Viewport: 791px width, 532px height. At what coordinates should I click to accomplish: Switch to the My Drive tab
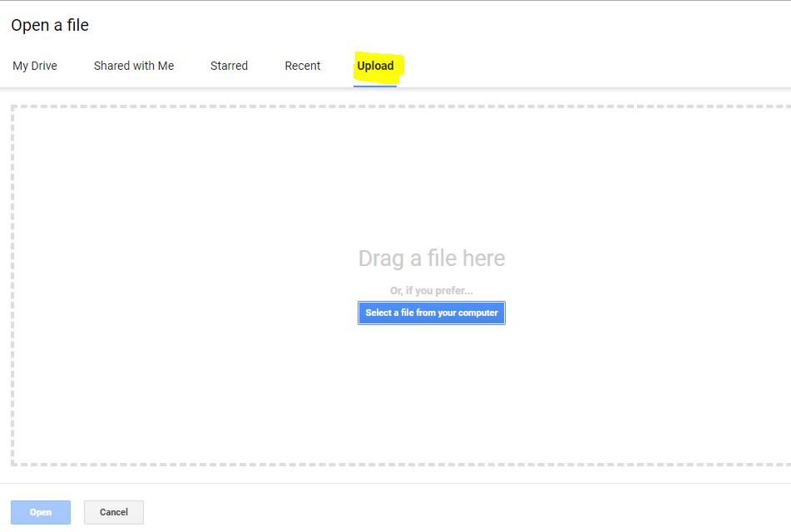[35, 66]
